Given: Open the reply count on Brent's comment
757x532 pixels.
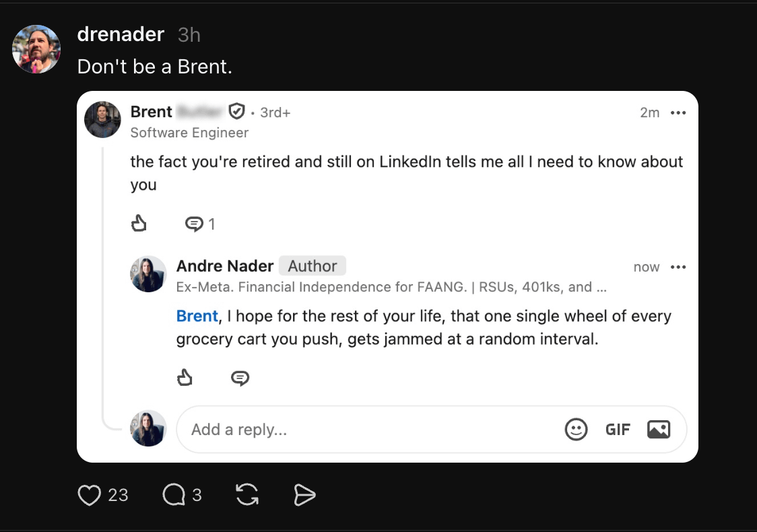Looking at the screenshot, I should [200, 224].
